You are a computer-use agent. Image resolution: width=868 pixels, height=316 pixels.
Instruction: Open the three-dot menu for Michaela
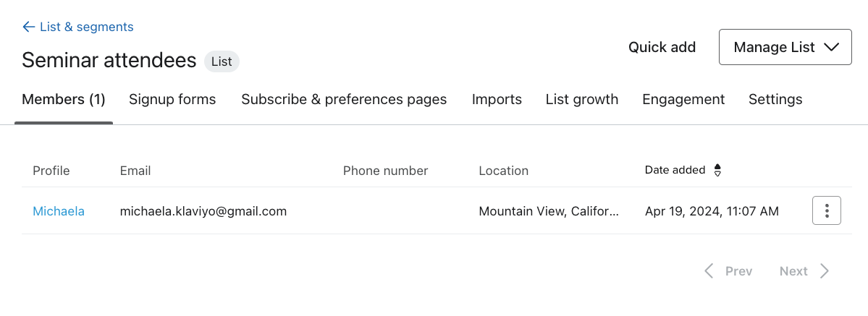[x=827, y=210]
